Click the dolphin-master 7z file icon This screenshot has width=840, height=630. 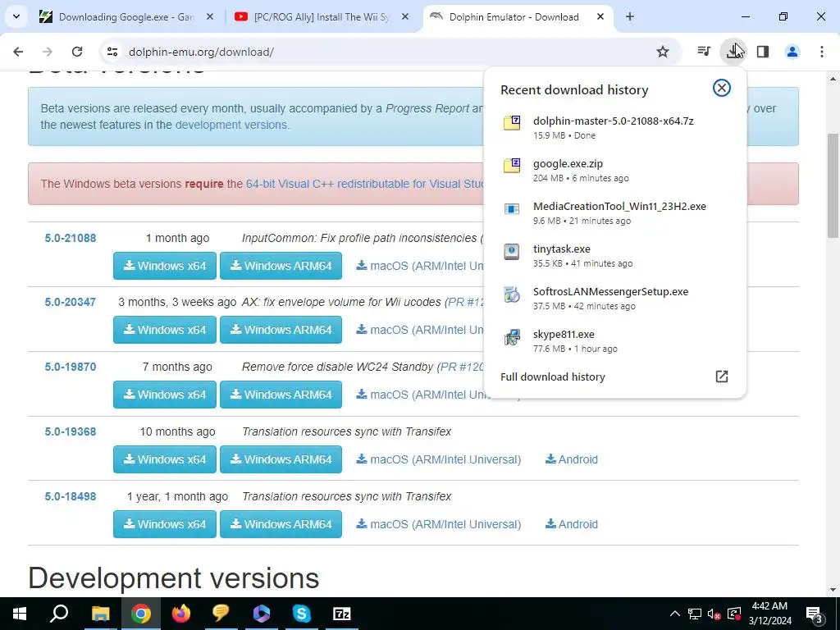(x=512, y=123)
